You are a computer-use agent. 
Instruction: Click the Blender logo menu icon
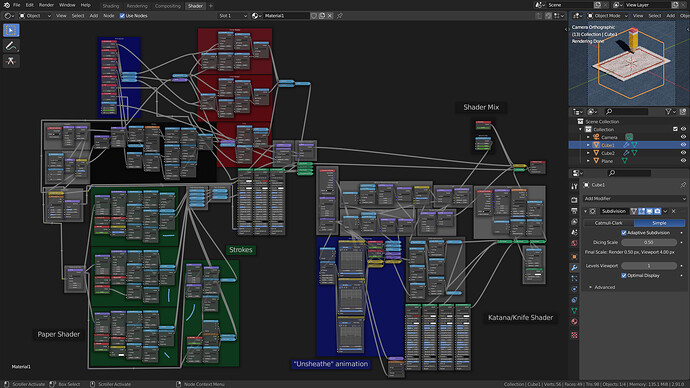coord(6,5)
